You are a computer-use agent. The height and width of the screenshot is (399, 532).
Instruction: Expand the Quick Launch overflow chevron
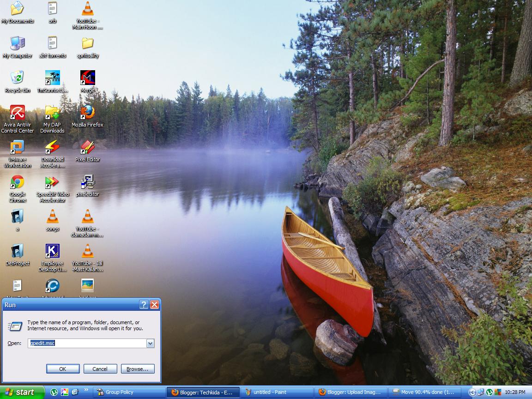[x=86, y=389]
